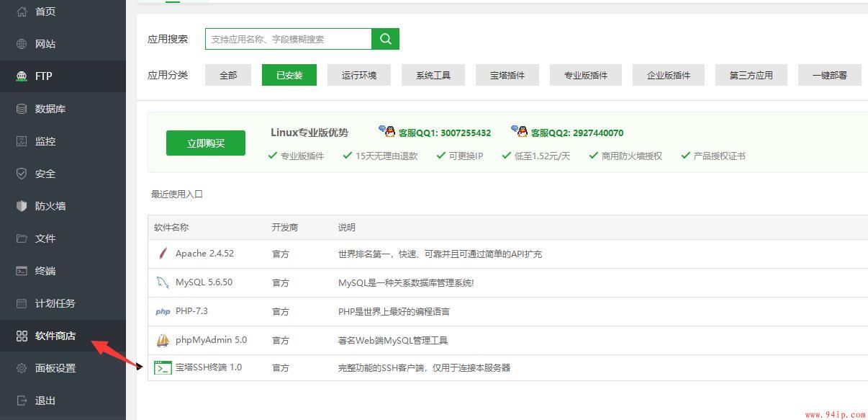
Task: Click the 宝塔SSH终端 terminal icon
Action: (163, 367)
